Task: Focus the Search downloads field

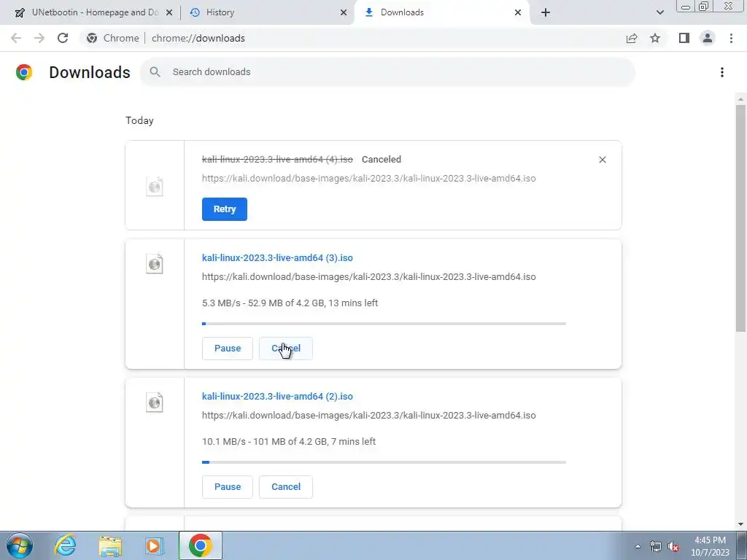Action: click(x=387, y=72)
